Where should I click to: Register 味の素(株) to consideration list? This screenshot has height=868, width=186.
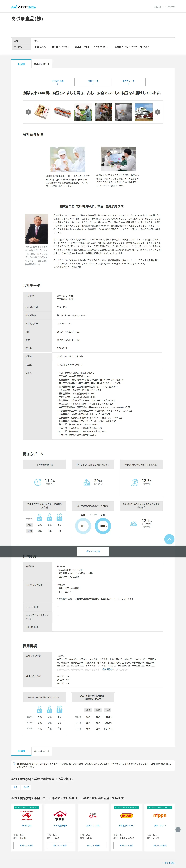(27, 845)
